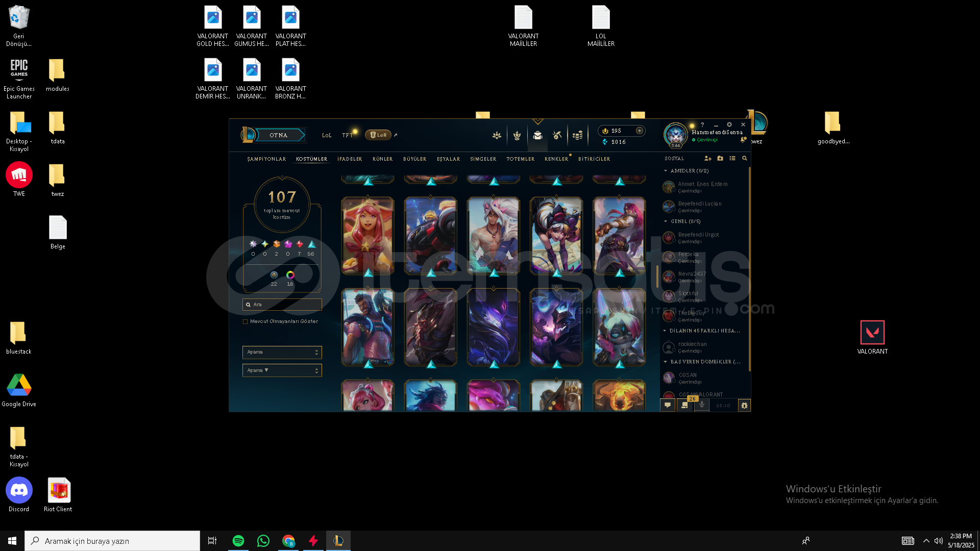
Task: Select the blue rabbit-eared Kindred skin thumbnail
Action: 619,328
